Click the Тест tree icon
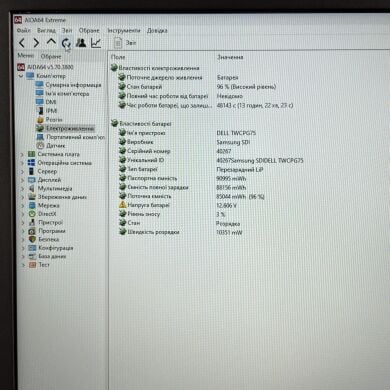Viewport: 390px width, 390px height. [x=32, y=265]
